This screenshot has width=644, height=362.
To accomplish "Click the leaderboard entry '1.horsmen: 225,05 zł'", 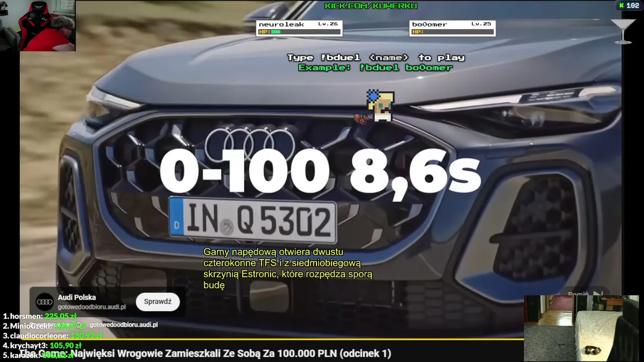I will [x=40, y=316].
